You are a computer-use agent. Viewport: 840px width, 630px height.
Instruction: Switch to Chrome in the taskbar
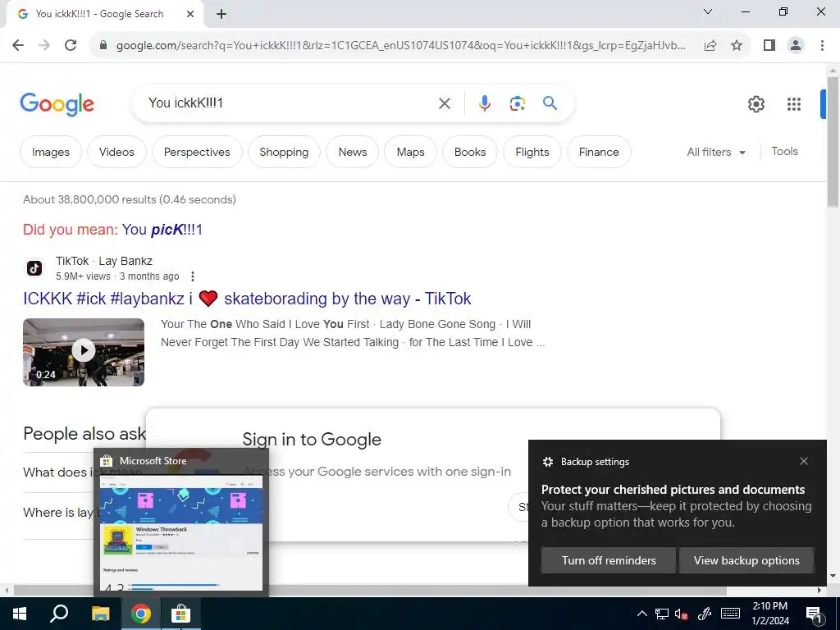pyautogui.click(x=141, y=614)
